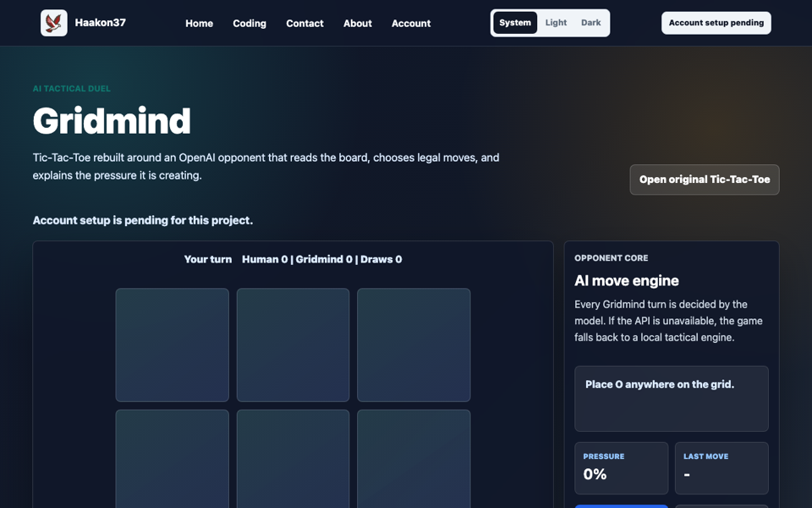Image resolution: width=812 pixels, height=508 pixels.
Task: Click the 'Your turn' status text
Action: 208,259
